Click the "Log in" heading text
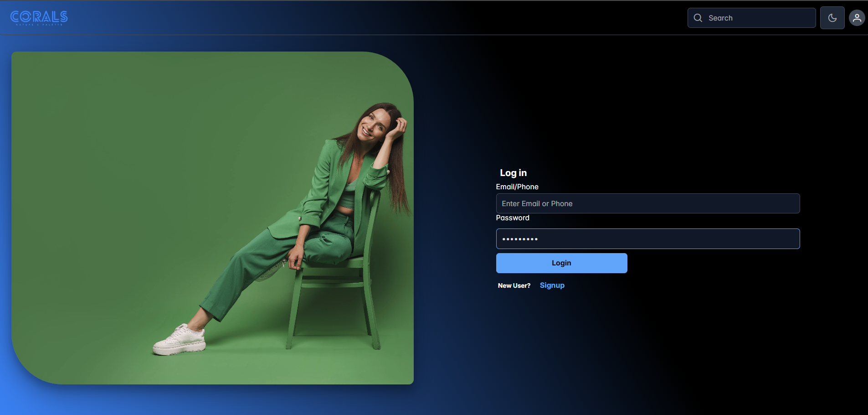Screen dimensions: 868x415 (x=513, y=173)
